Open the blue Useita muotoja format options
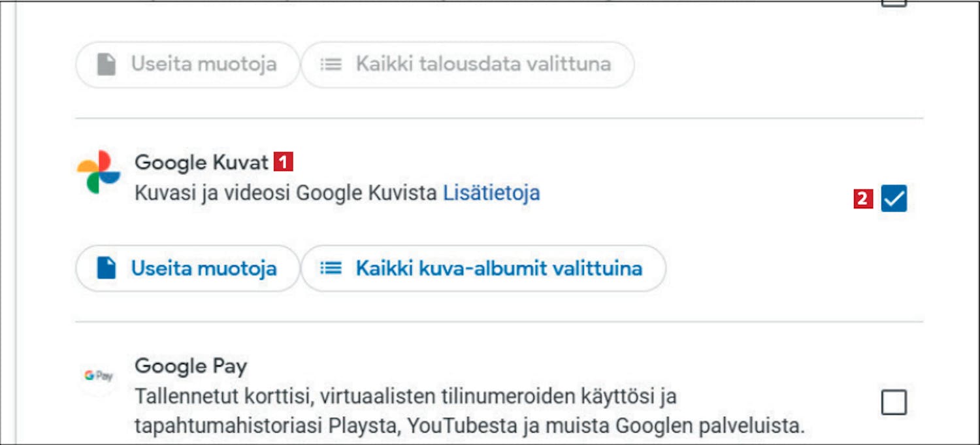 pyautogui.click(x=187, y=268)
